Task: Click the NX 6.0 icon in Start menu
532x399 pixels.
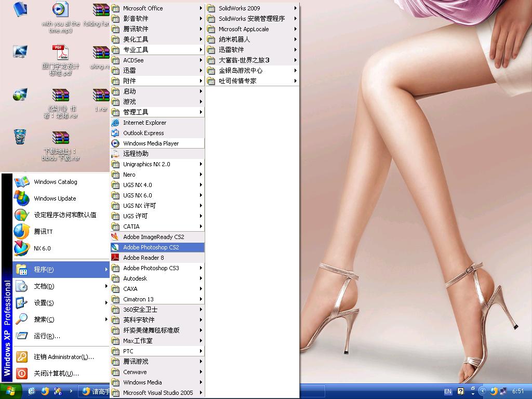Action: click(x=21, y=248)
